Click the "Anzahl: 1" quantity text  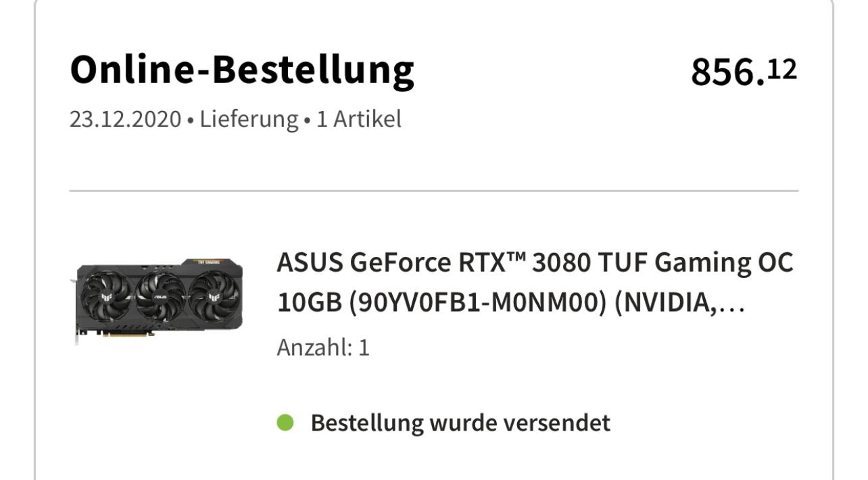[x=323, y=347]
